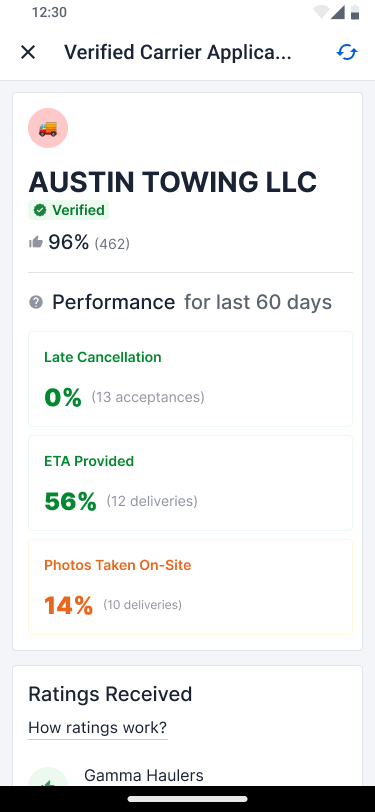The image size is (375, 812).
Task: Tap the blue refresh icon
Action: (x=347, y=52)
